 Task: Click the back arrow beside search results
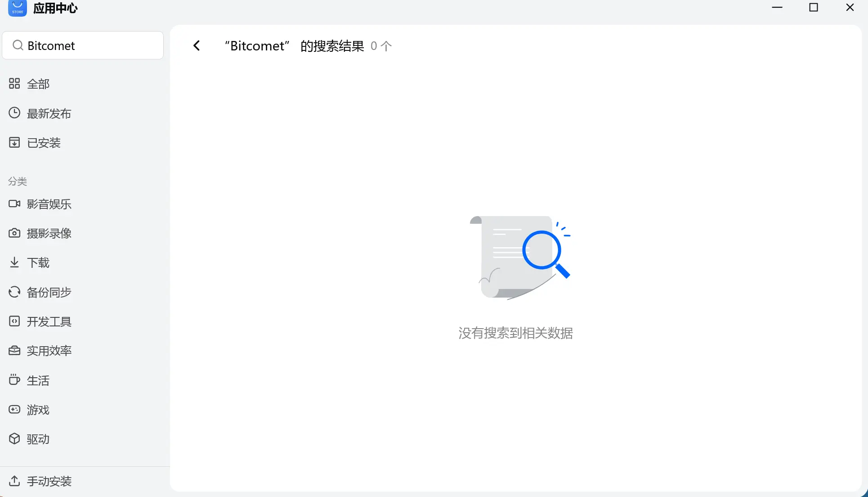click(197, 45)
